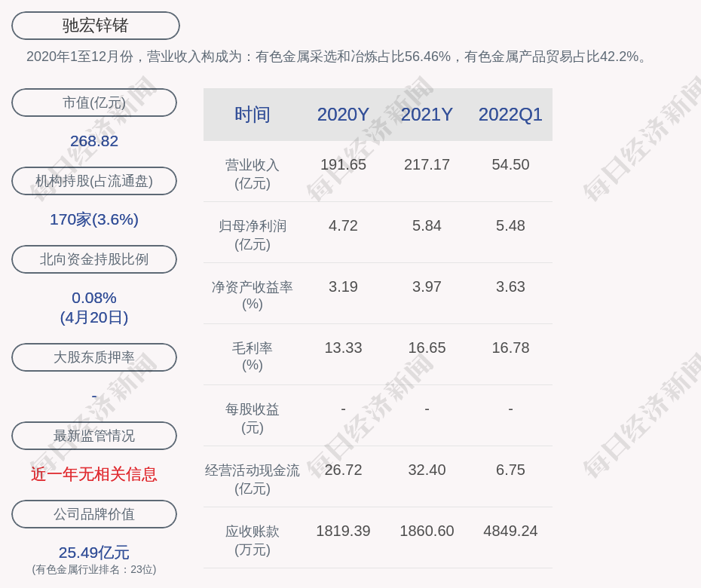Image resolution: width=701 pixels, height=588 pixels.
Task: Click cash flow value 32.40
Action: tap(427, 470)
